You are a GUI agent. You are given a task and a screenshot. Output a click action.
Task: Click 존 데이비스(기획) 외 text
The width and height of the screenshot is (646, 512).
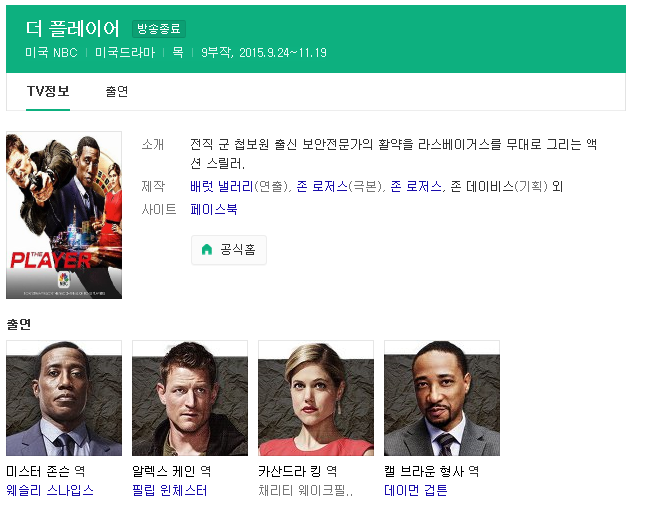tap(506, 187)
